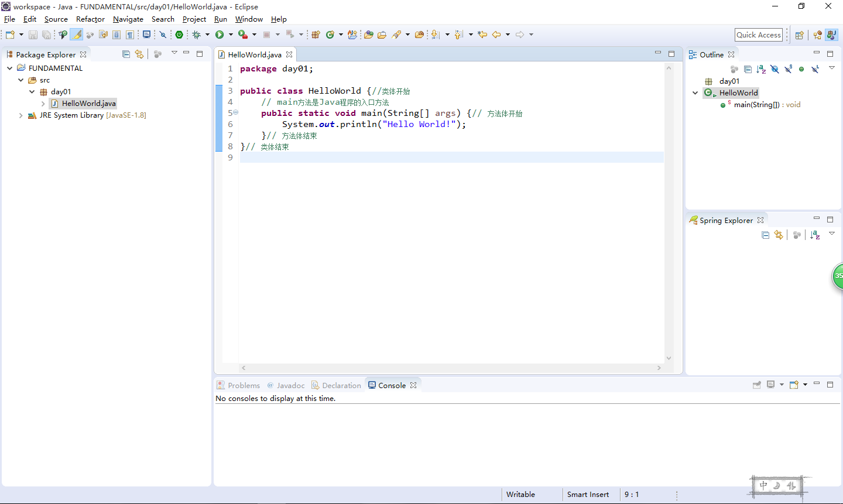Click editor vertical scrollbar down arrow
The height and width of the screenshot is (504, 843).
pos(669,358)
